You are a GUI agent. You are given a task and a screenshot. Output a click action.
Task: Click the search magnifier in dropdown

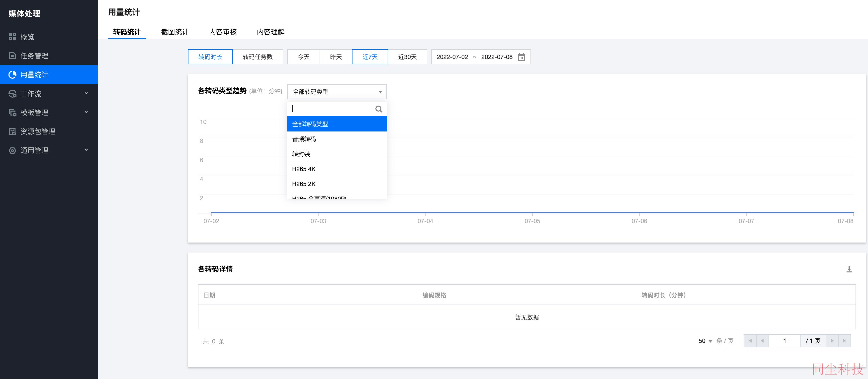click(x=378, y=109)
